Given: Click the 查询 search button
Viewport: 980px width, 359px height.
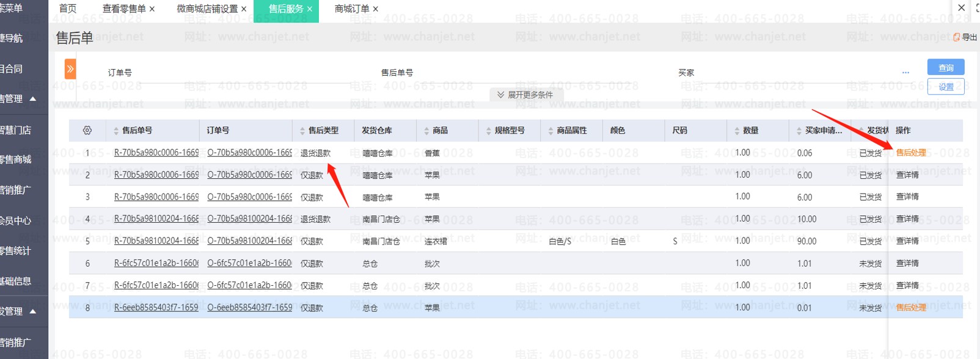Looking at the screenshot, I should point(946,67).
